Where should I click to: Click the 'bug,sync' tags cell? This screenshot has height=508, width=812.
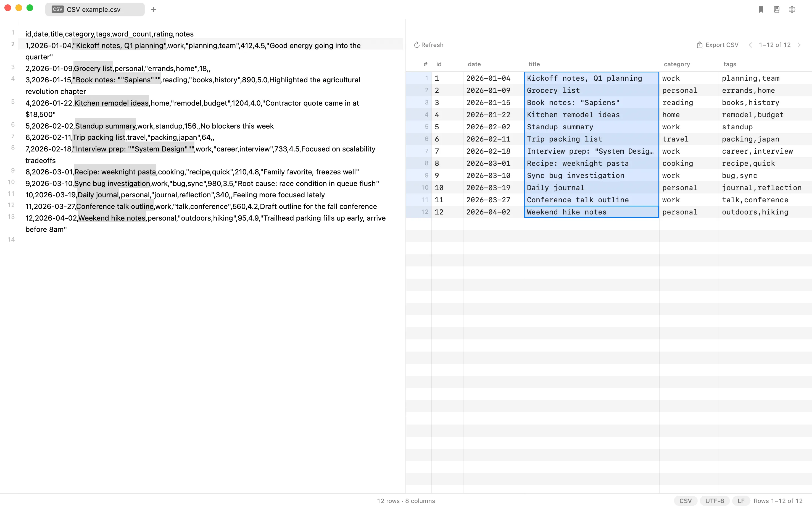[765, 176]
